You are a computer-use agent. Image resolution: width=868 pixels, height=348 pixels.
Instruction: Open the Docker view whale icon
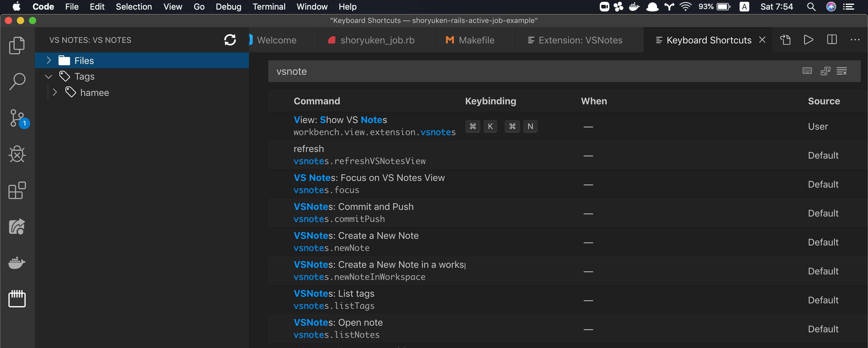click(17, 262)
